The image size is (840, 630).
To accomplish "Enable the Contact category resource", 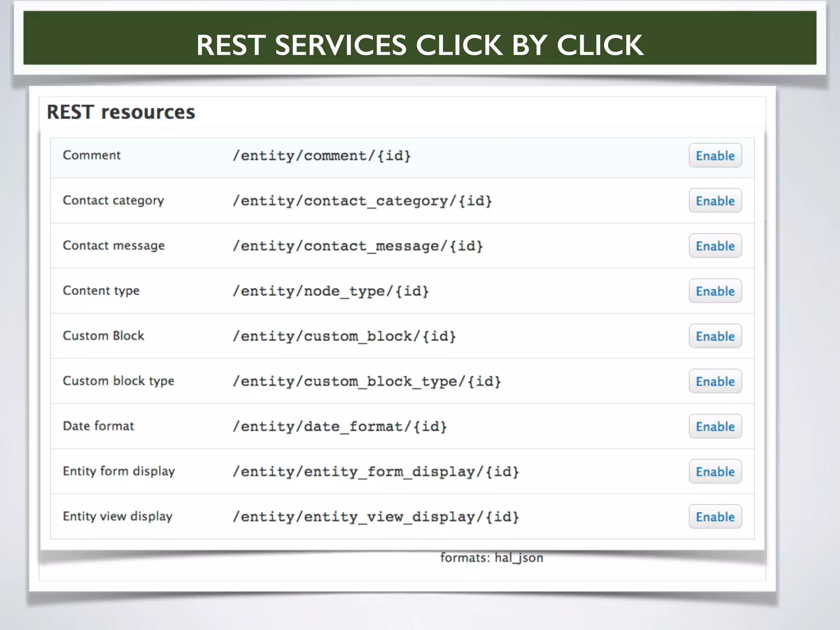I will 715,201.
